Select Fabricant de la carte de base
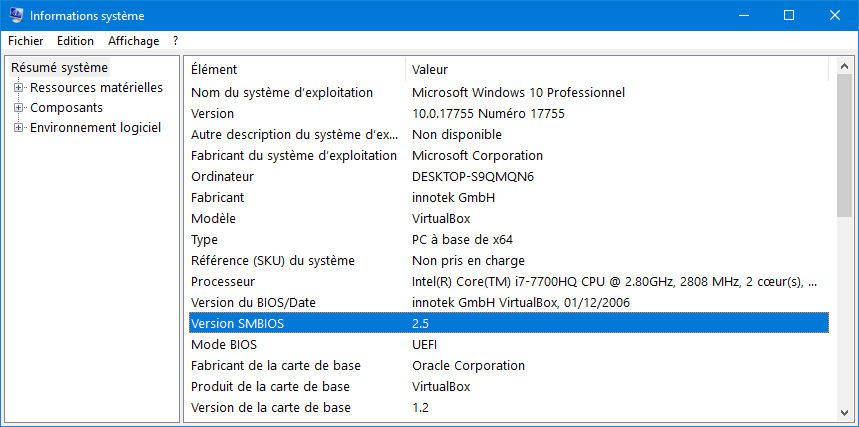Viewport: 859px width, 427px height. tap(509, 366)
